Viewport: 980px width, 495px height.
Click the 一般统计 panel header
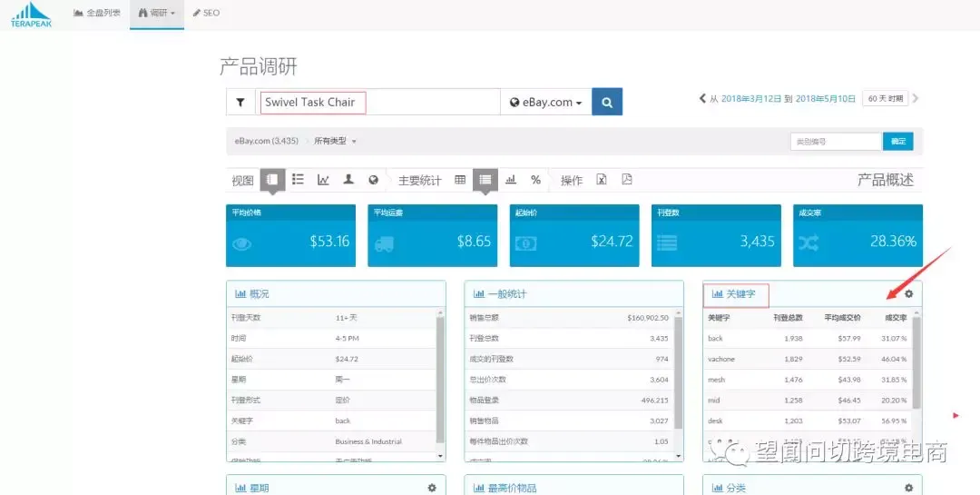[x=573, y=293]
